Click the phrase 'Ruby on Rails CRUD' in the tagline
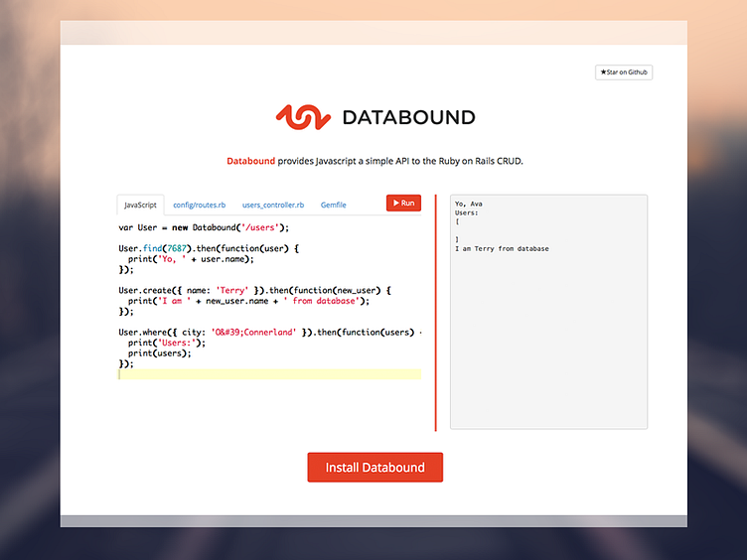 (480, 161)
